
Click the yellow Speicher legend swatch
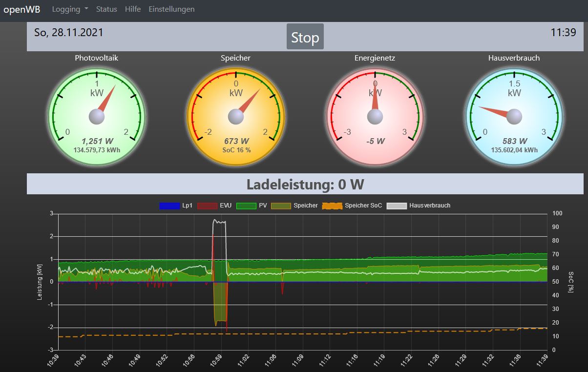[x=281, y=206]
